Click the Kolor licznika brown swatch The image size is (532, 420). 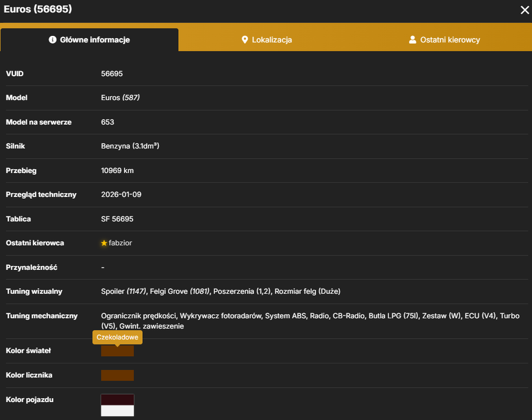pos(118,375)
